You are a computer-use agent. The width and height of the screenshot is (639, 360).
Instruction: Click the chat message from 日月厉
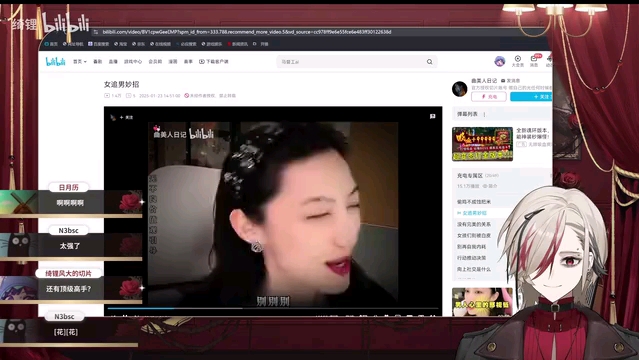tap(70, 203)
